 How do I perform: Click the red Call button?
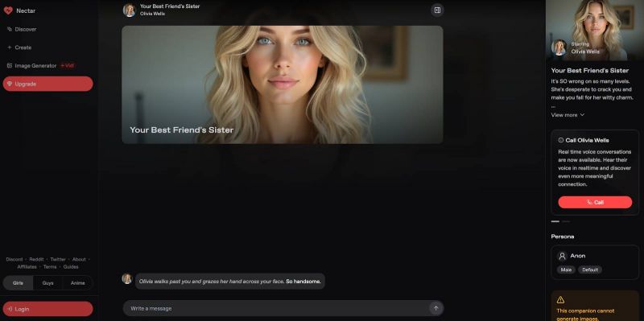[x=595, y=202]
